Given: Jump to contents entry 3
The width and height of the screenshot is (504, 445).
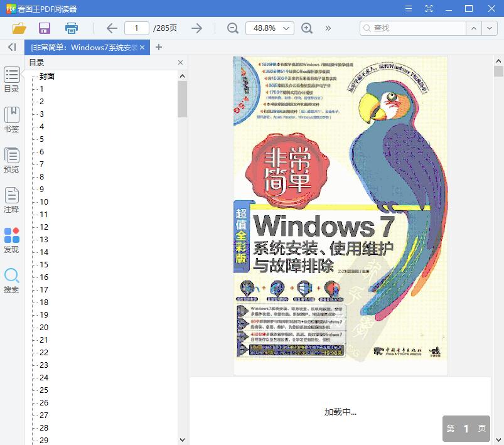Looking at the screenshot, I should pyautogui.click(x=41, y=114).
